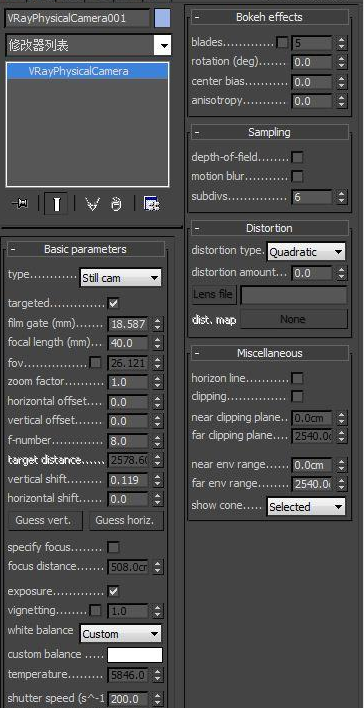The width and height of the screenshot is (364, 708).
Task: Enable the vignetting checkbox
Action: click(x=95, y=611)
